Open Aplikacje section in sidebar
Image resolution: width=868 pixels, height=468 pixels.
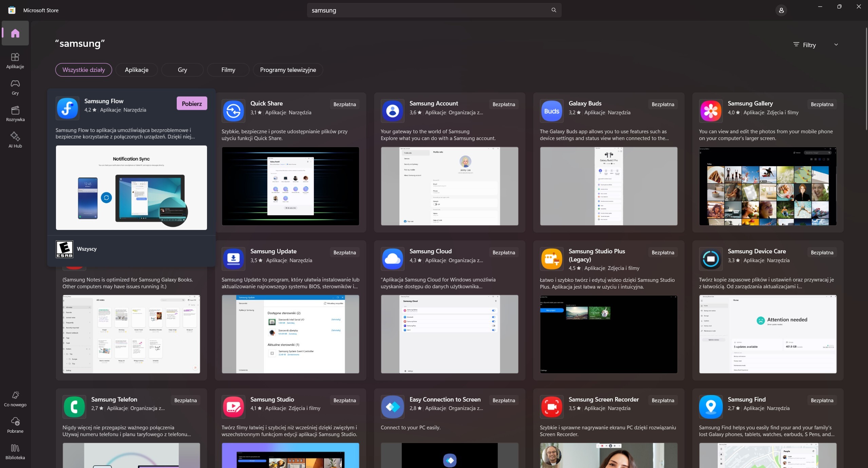pyautogui.click(x=15, y=61)
